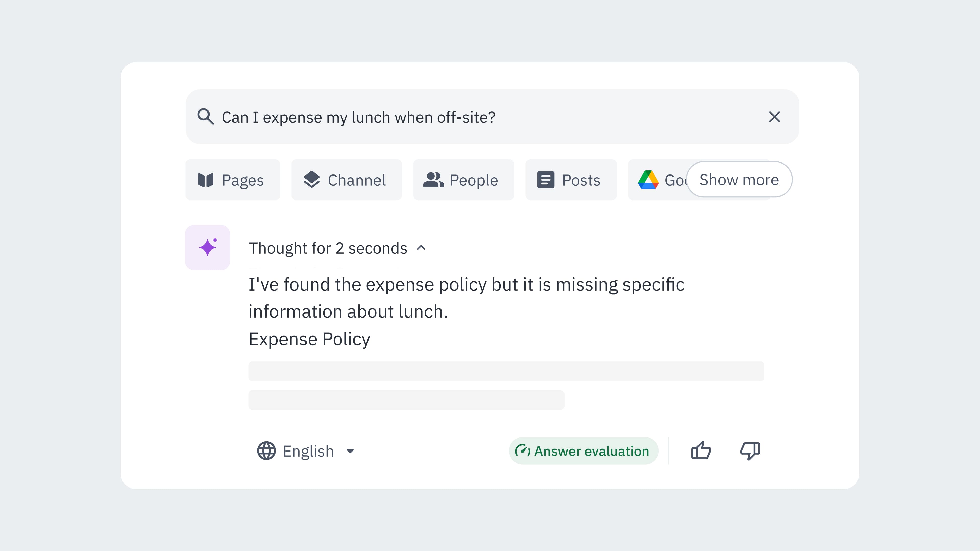This screenshot has width=980, height=551.
Task: Click the thumbs down icon
Action: pos(750,450)
